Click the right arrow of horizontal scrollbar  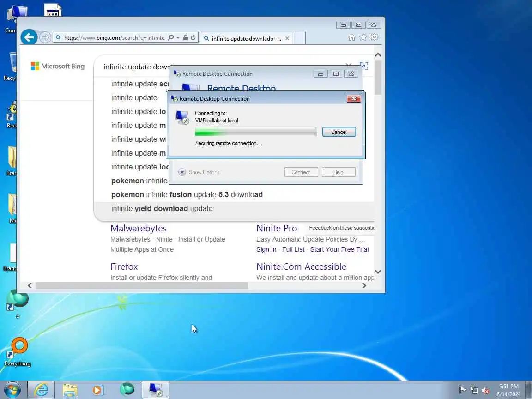(x=364, y=286)
